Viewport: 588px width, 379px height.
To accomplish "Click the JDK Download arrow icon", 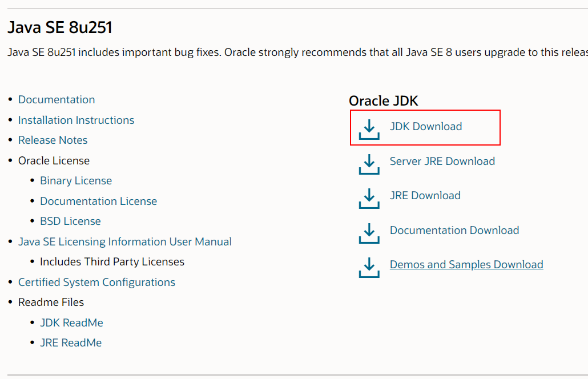I will click(x=369, y=130).
